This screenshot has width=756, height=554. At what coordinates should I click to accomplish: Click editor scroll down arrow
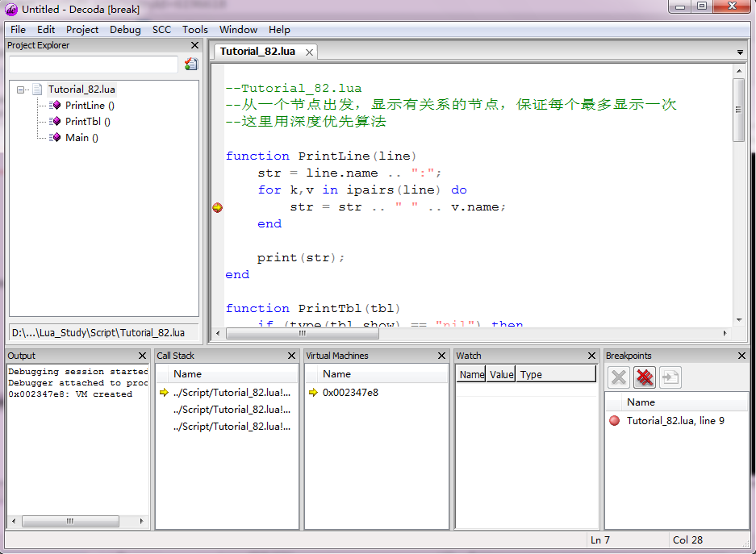[x=738, y=320]
